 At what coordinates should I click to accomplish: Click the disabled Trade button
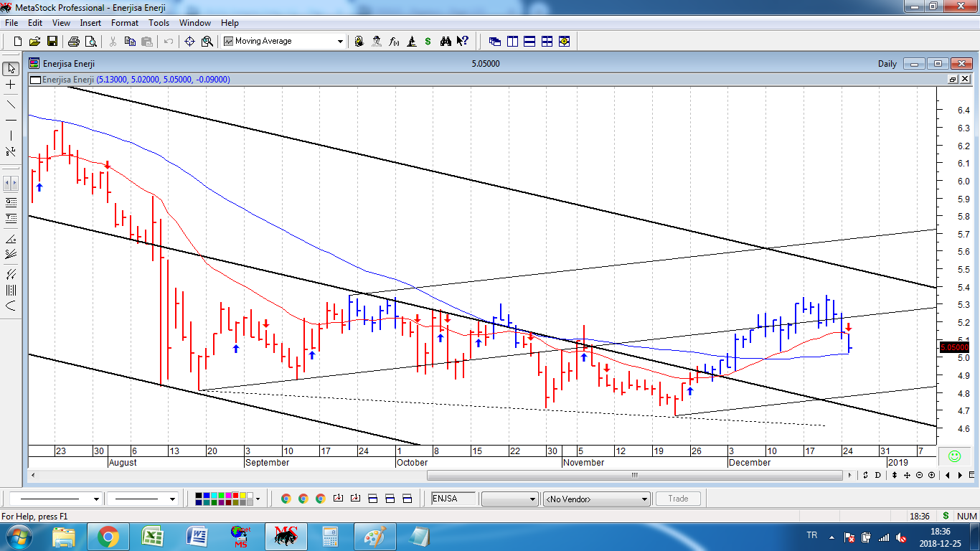point(678,499)
